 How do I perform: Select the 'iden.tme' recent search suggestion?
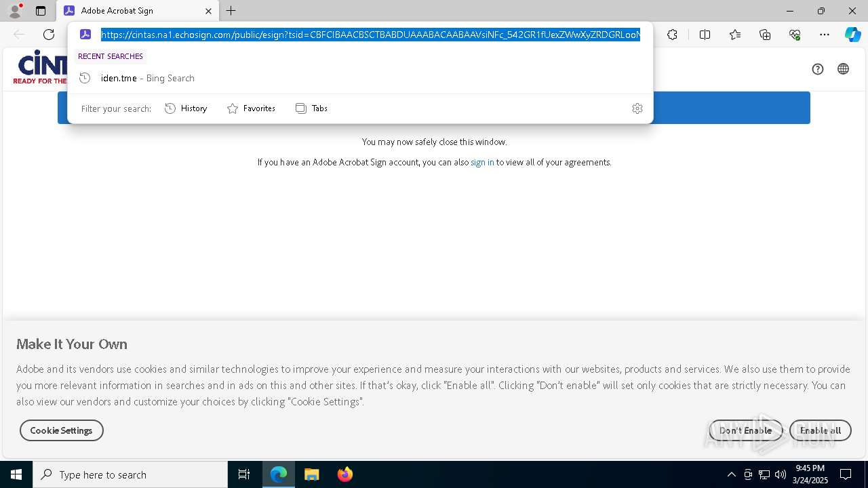(360, 78)
